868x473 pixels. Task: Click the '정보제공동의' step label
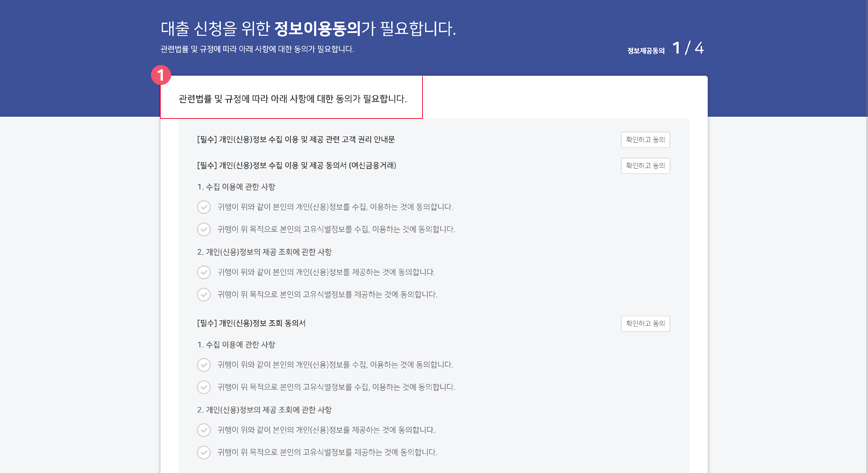pyautogui.click(x=646, y=51)
